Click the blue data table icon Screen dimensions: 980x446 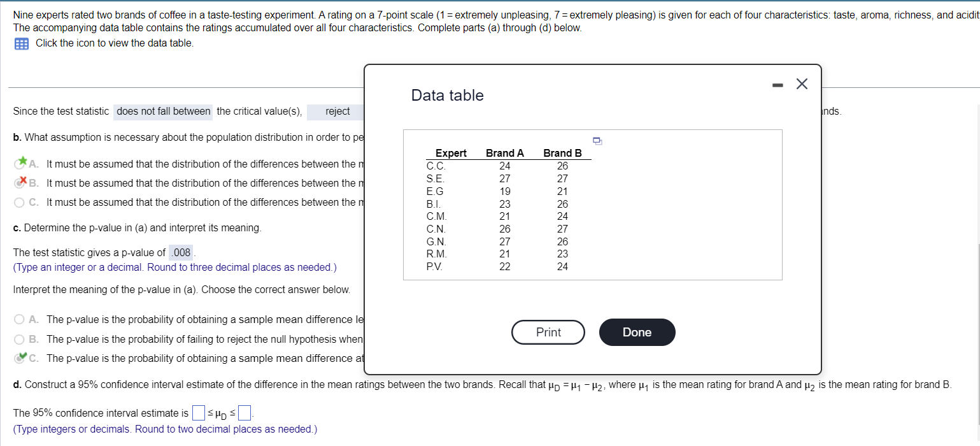(x=21, y=43)
